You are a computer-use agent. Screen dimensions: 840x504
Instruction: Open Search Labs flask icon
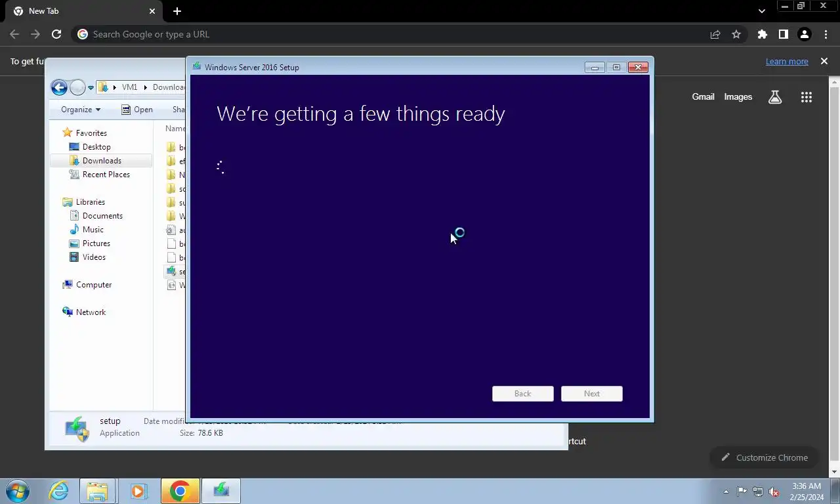pyautogui.click(x=775, y=97)
